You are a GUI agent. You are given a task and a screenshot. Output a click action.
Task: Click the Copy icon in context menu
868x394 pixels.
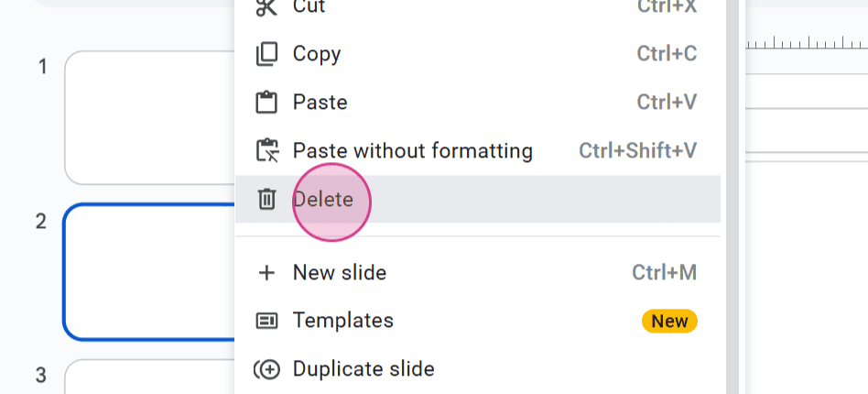266,54
